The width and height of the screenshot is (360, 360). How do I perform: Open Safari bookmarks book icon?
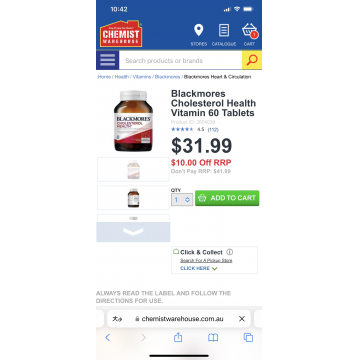coord(213,337)
